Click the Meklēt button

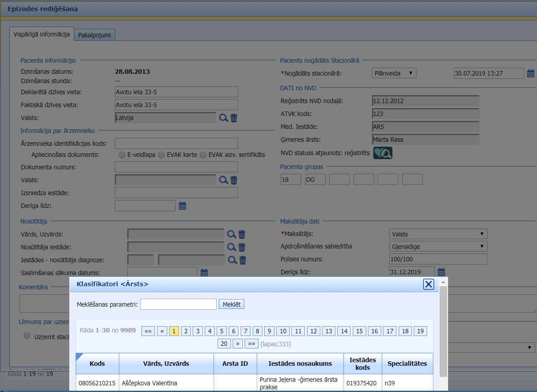point(231,304)
